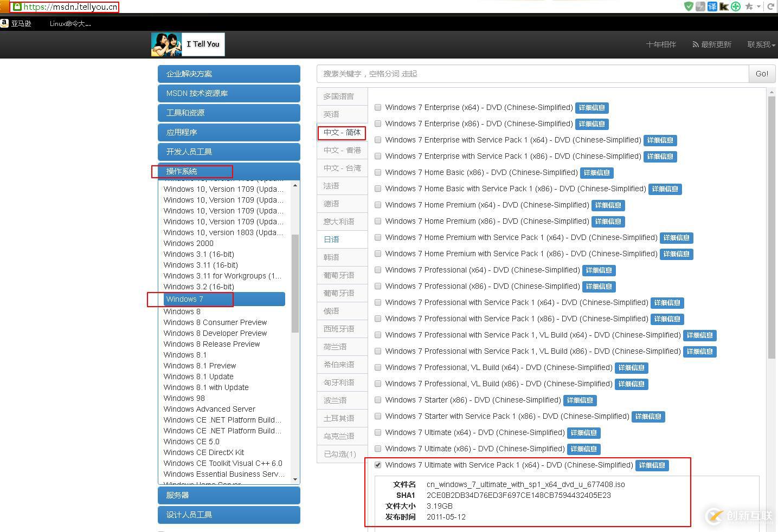This screenshot has height=532, width=778.
Task: Click the green pinwheel extension icon
Action: pos(736,7)
